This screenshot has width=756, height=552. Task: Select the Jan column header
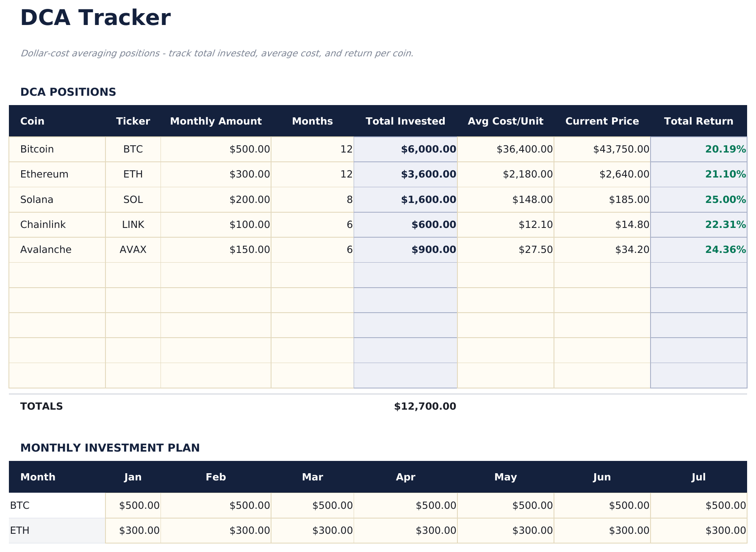(133, 477)
